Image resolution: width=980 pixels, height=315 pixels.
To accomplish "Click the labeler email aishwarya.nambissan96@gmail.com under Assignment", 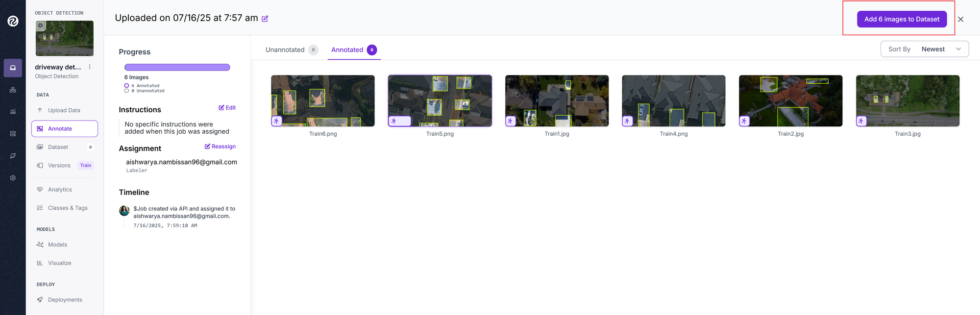I will tap(182, 162).
